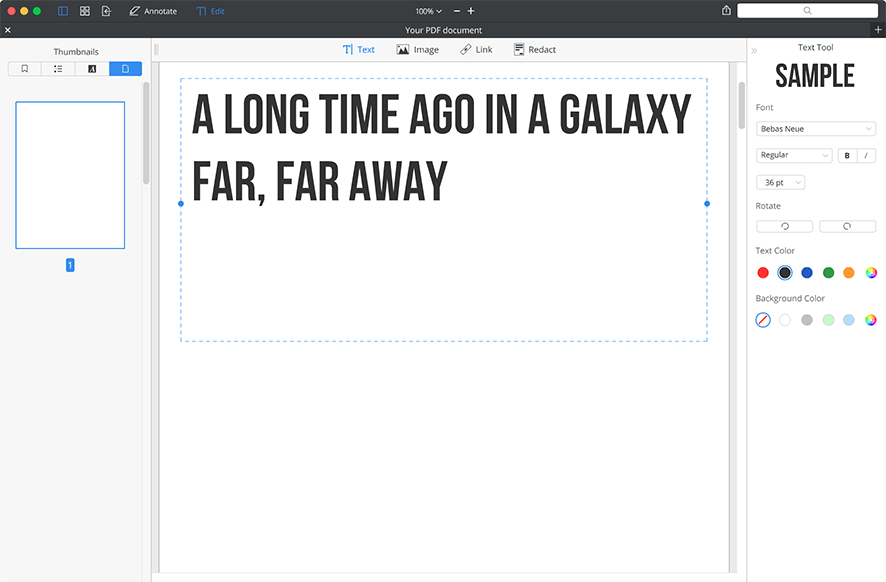This screenshot has height=582, width=886.
Task: Show bookmarks in the sidebar
Action: coord(25,69)
